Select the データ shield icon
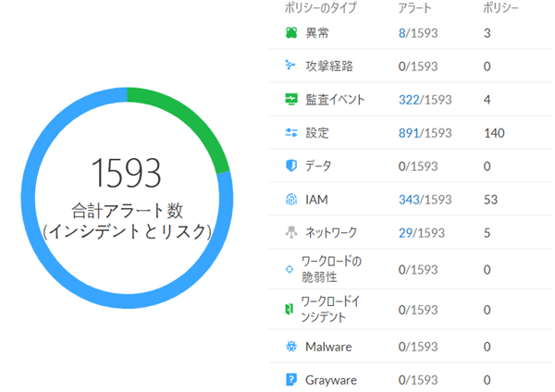This screenshot has width=555, height=392. point(291,165)
